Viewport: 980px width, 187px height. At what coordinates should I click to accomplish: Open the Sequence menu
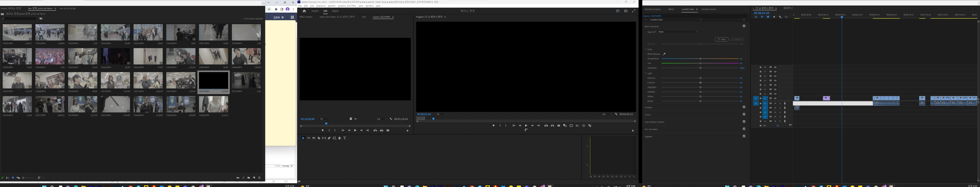pos(321,6)
